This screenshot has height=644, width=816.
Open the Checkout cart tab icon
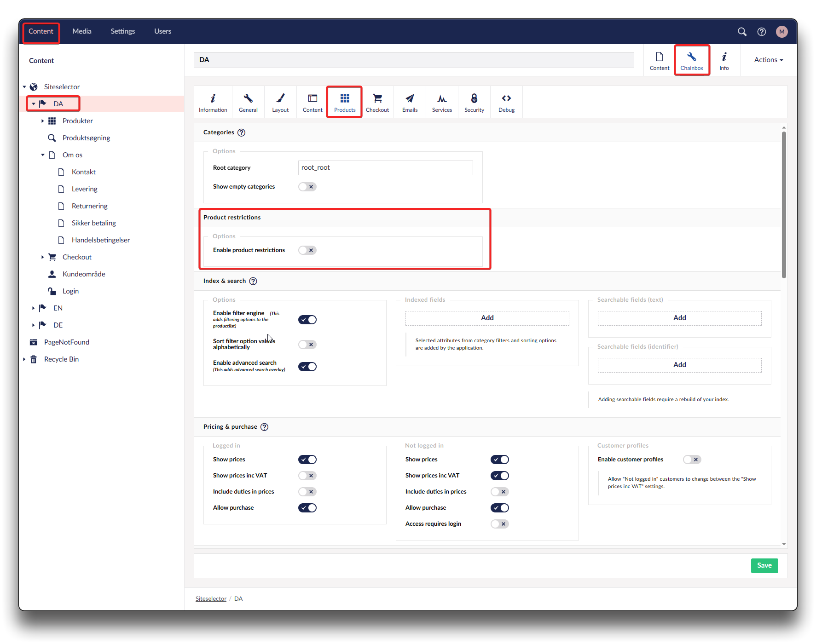(377, 103)
